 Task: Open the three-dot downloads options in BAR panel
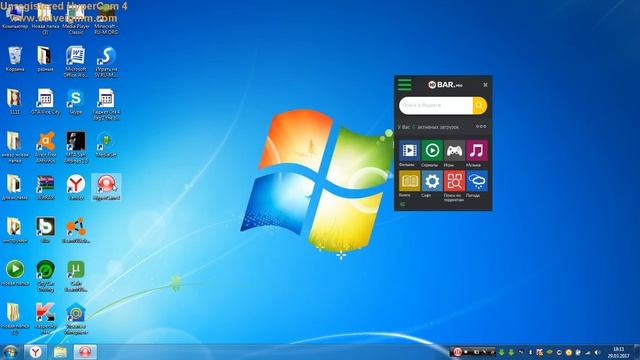pyautogui.click(x=481, y=127)
